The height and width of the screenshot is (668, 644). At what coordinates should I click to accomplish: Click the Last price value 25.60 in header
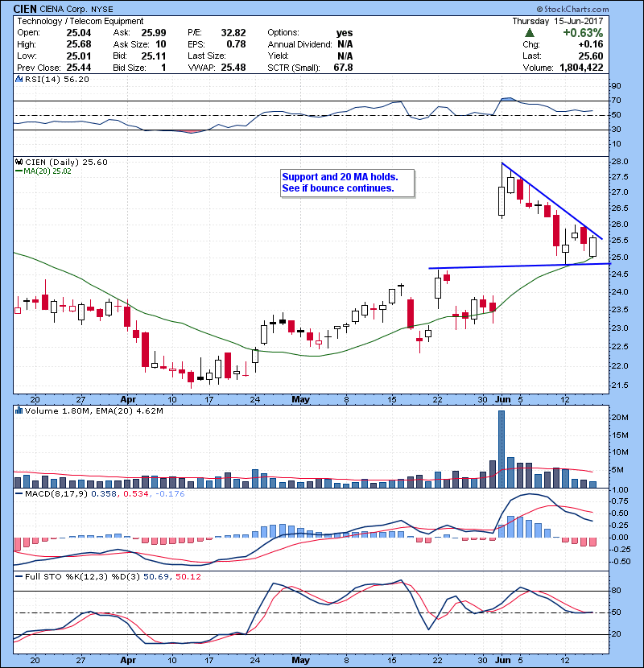pos(590,56)
